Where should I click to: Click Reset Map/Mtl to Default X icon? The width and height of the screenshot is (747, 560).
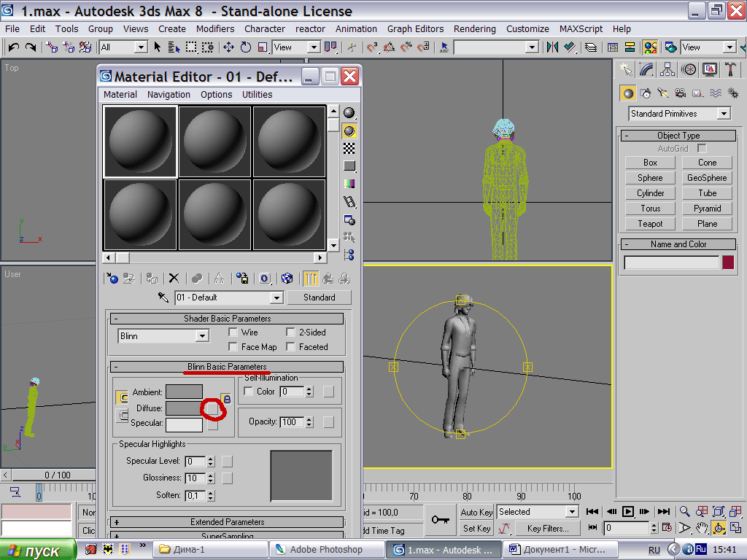tap(174, 278)
